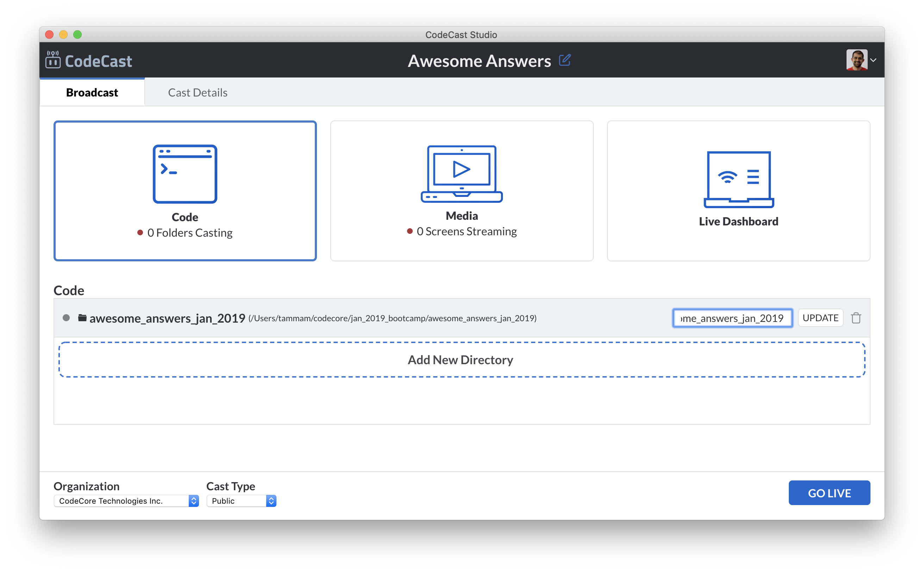The height and width of the screenshot is (572, 924).
Task: Open the user profile avatar
Action: [857, 60]
